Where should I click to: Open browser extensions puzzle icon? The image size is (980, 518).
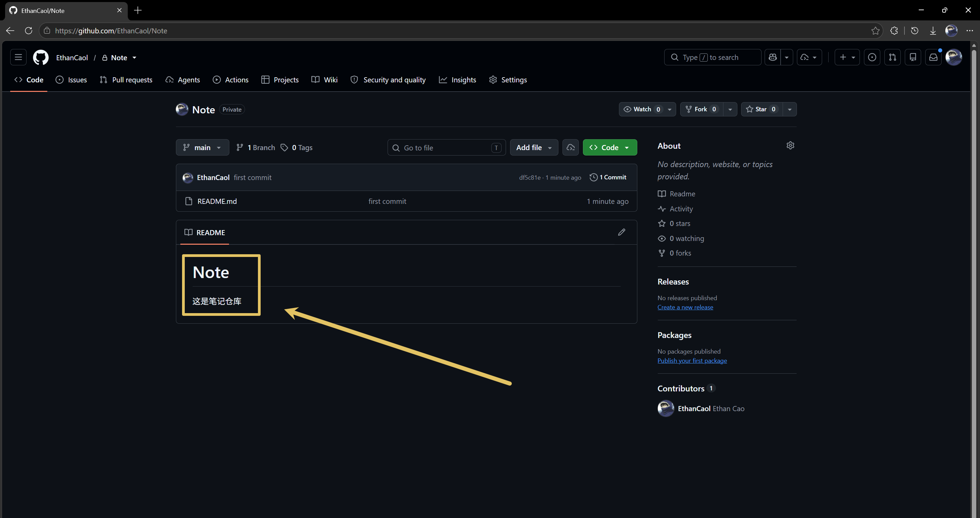pyautogui.click(x=894, y=31)
